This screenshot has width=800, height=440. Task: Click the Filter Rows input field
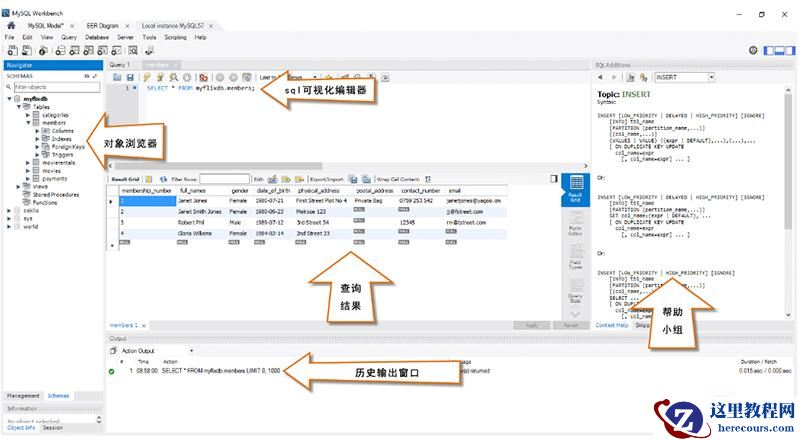(224, 179)
